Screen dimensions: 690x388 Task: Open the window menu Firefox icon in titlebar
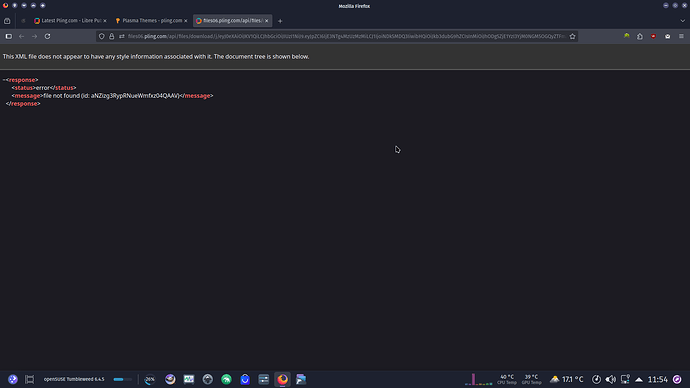tap(5, 6)
